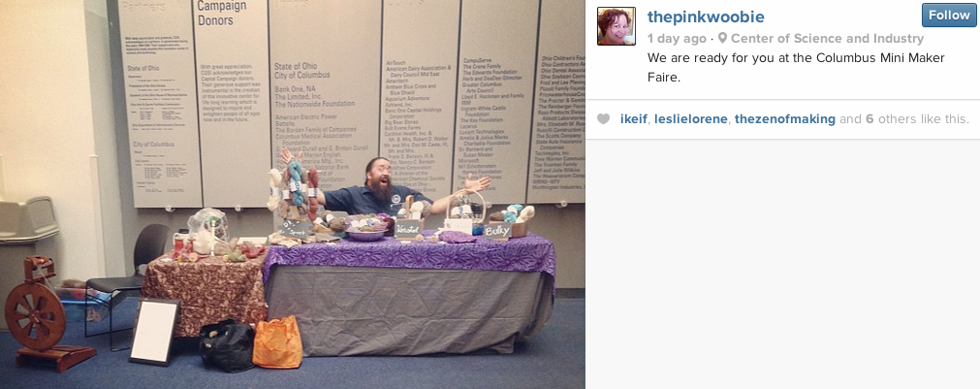The width and height of the screenshot is (980, 389).
Task: Click the 'Bulky' chalkboard sign
Action: (x=497, y=230)
